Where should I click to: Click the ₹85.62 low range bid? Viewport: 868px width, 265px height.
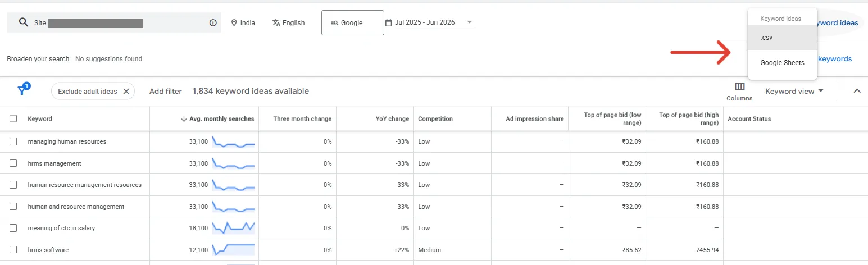pos(632,250)
